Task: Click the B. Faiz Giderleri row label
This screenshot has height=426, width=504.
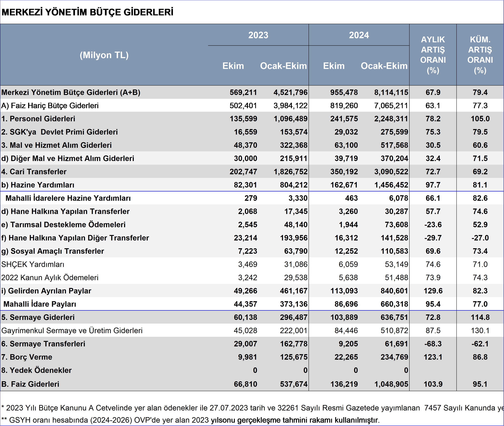Action: pos(30,384)
